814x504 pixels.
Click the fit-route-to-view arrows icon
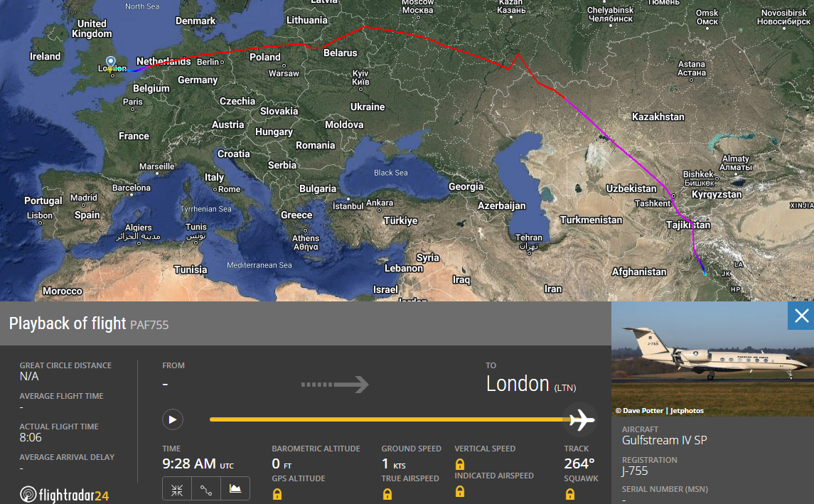coord(177,490)
